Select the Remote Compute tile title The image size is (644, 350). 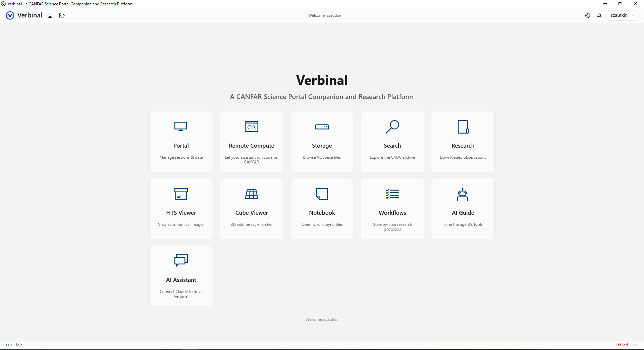(252, 146)
